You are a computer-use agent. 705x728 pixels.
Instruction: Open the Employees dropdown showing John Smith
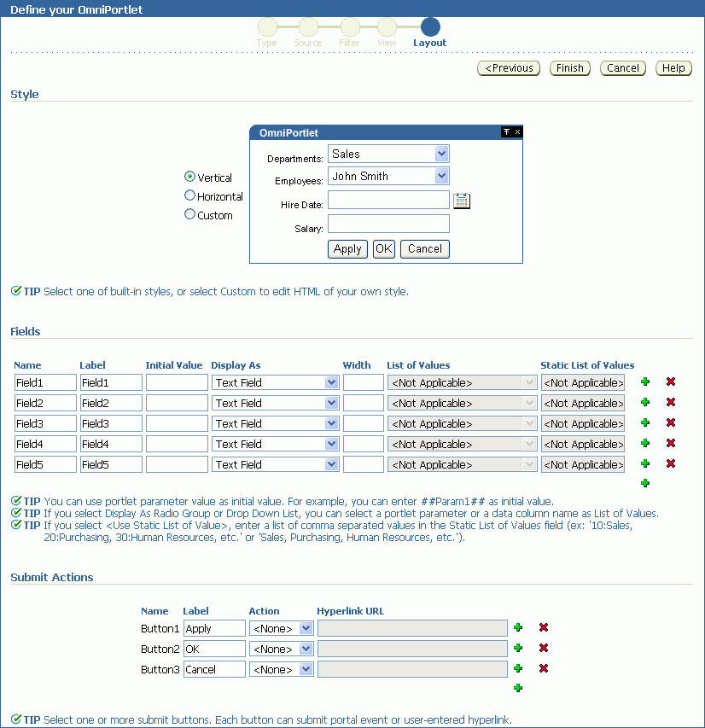pos(442,176)
